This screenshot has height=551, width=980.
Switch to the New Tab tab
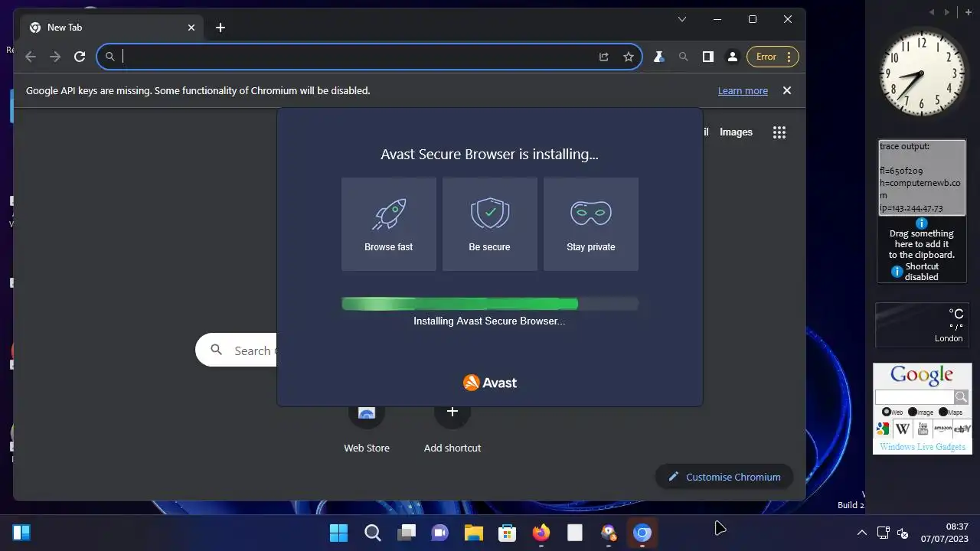click(x=113, y=28)
